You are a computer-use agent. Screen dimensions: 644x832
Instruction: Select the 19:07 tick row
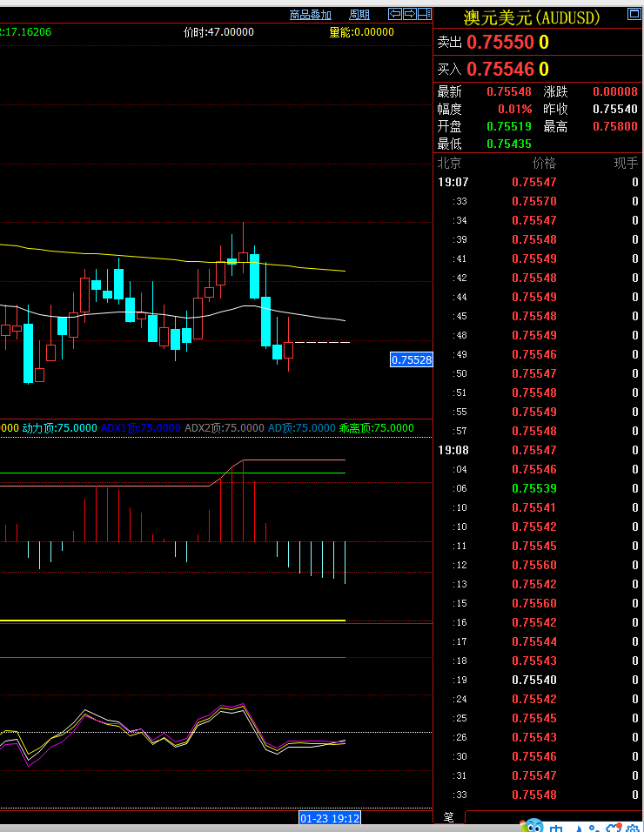click(538, 182)
